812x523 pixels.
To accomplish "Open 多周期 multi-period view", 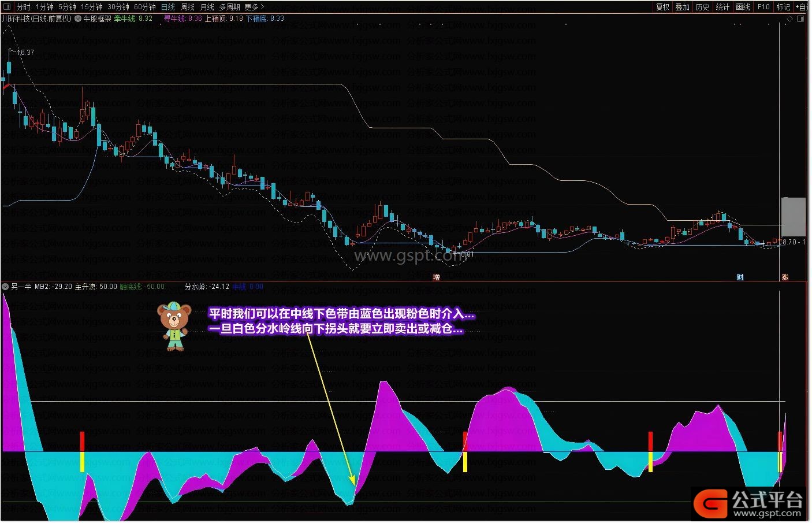I will tap(229, 7).
